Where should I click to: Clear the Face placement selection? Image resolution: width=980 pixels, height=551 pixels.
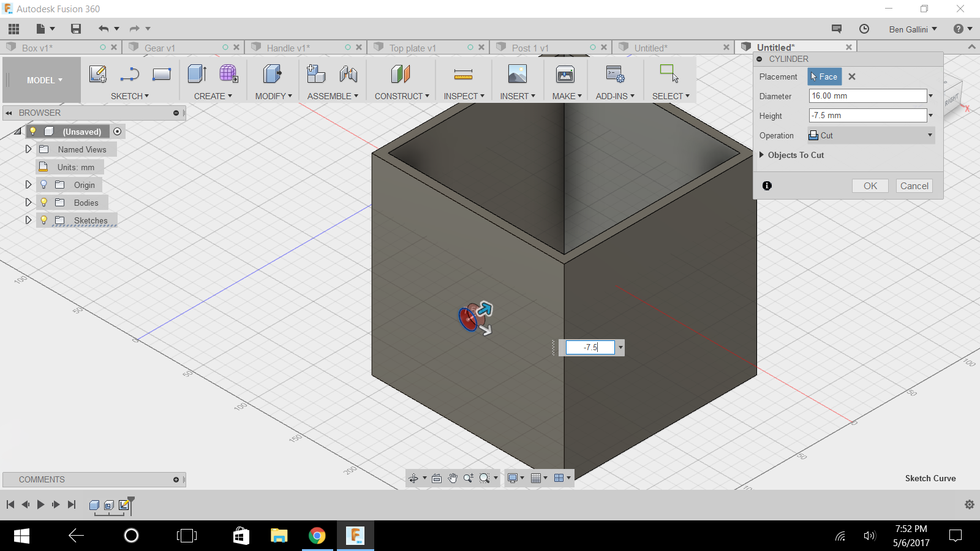852,77
